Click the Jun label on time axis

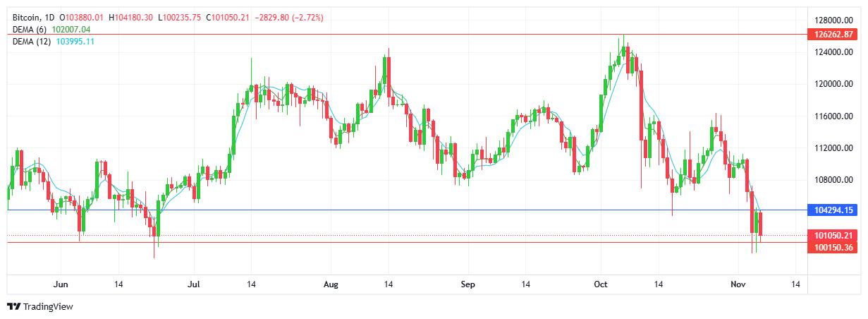pyautogui.click(x=61, y=284)
